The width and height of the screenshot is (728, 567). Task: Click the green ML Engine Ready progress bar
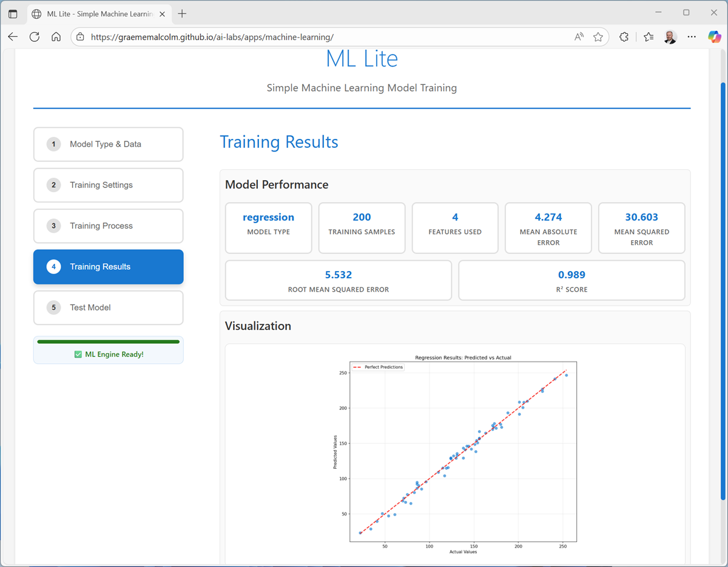tap(108, 341)
